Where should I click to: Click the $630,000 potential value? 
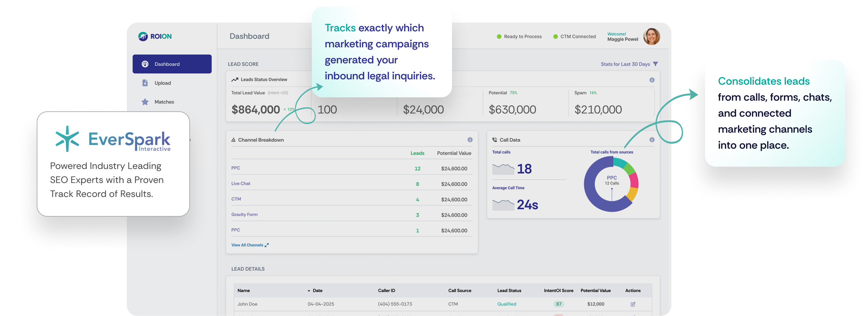click(x=512, y=109)
